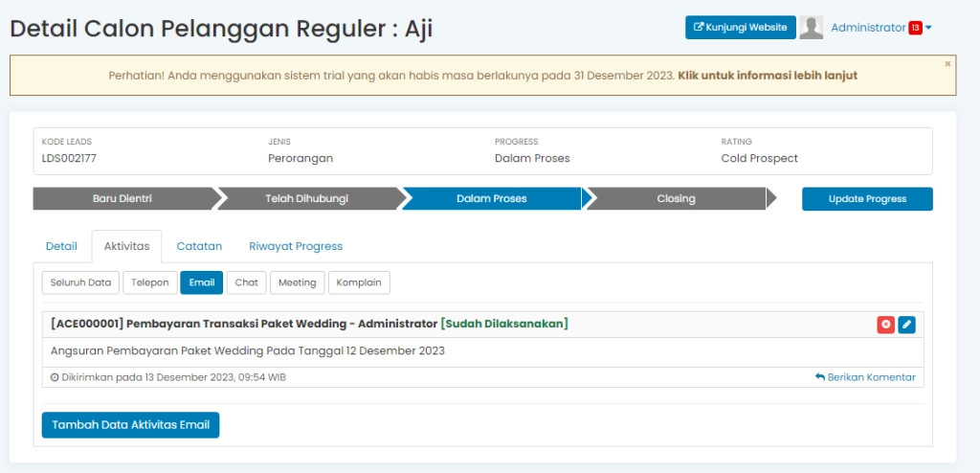Show Komplain activities only
Screen dimensions: 980x473
coord(359,282)
